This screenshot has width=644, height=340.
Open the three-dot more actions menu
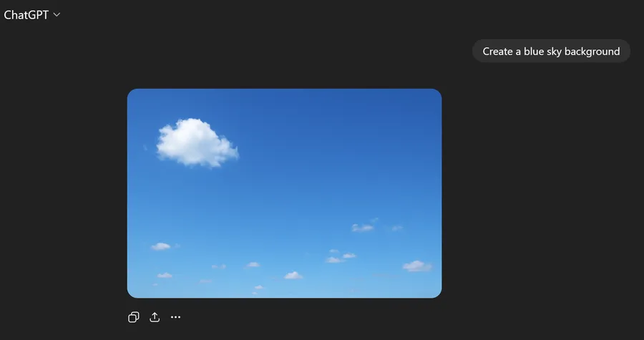[x=176, y=317]
